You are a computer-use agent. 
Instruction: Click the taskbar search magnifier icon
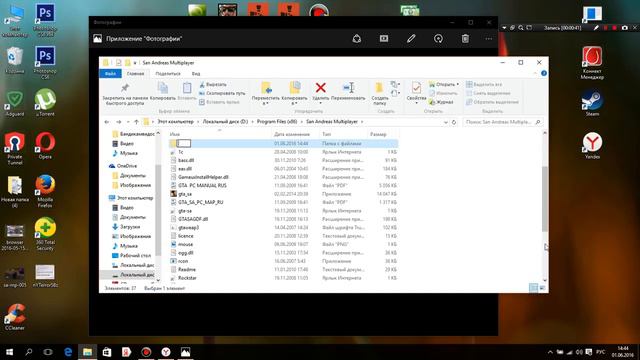(29, 352)
